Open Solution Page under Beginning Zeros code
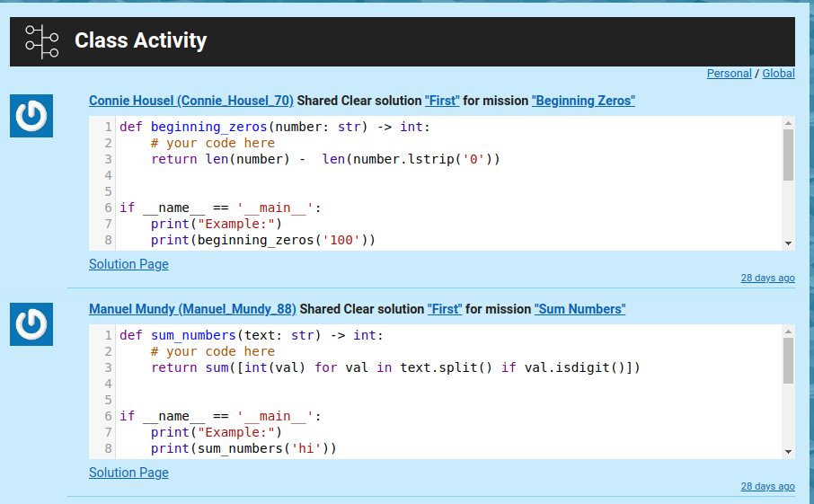The image size is (814, 504). pos(128,264)
